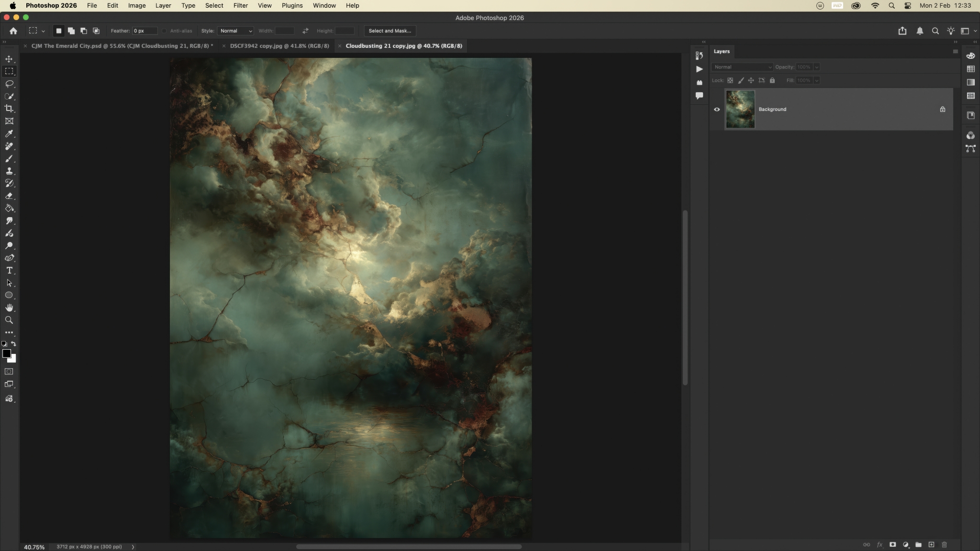The width and height of the screenshot is (980, 551).
Task: Click the foreground color swatch
Action: (x=6, y=353)
